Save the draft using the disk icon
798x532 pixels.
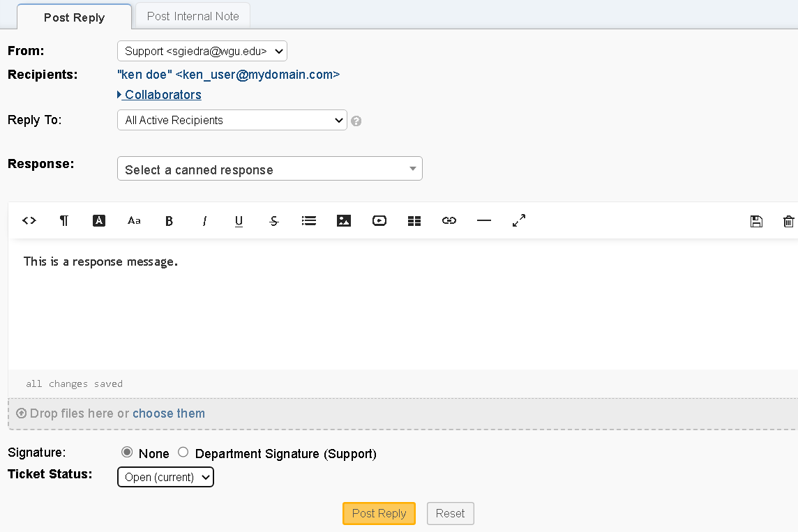756,221
